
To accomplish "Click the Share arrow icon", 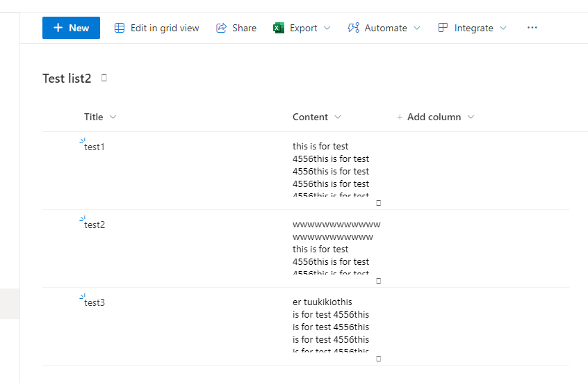I will (221, 28).
